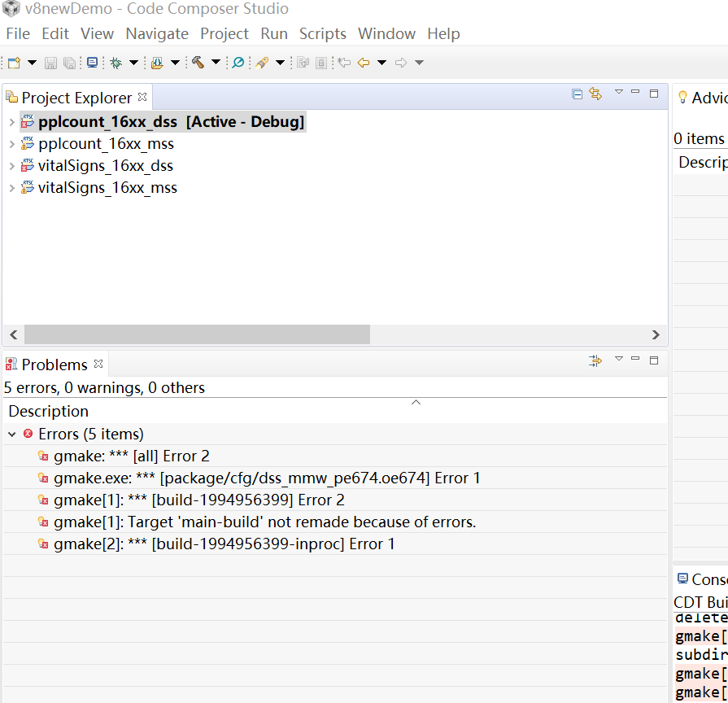Click the Problems filter/focus icon
The width and height of the screenshot is (728, 703).
pos(595,360)
